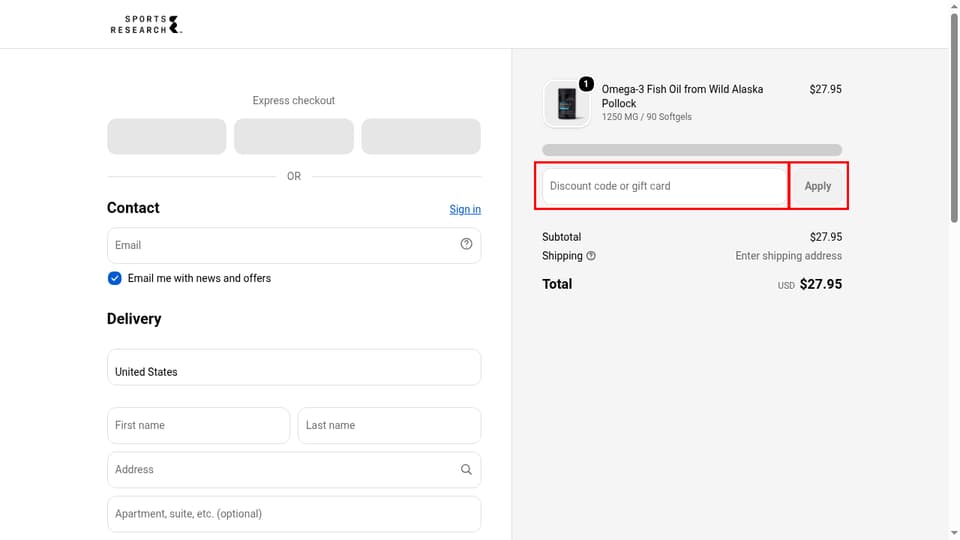
Task: Open the email help question-mark icon
Action: pos(466,244)
